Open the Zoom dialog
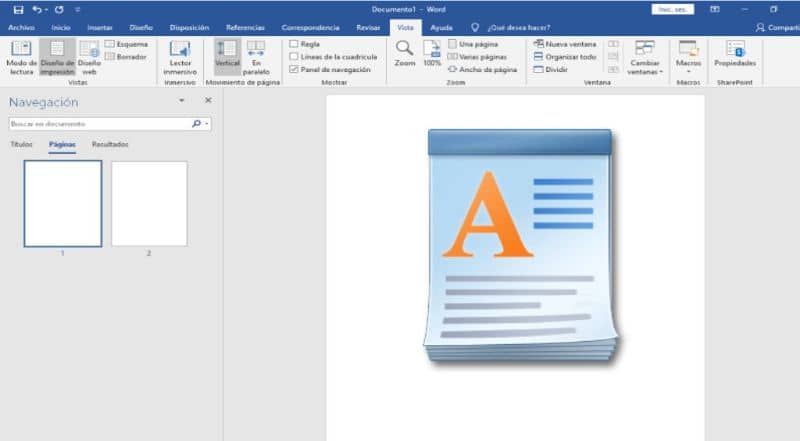The height and width of the screenshot is (441, 800). pos(405,54)
